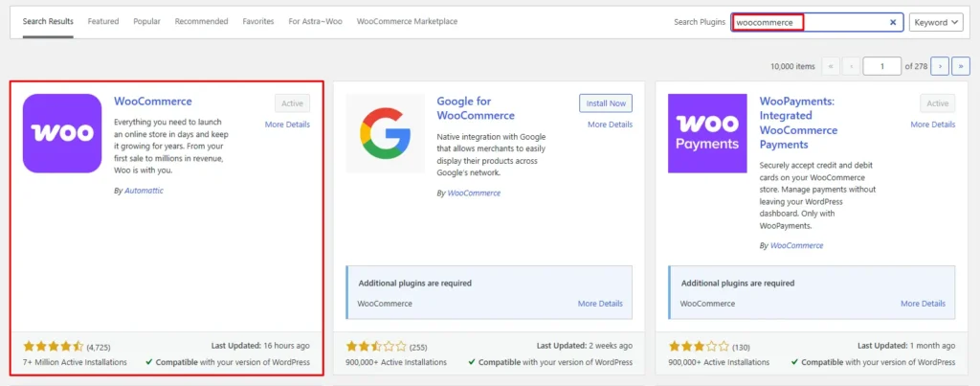This screenshot has width=980, height=386.
Task: Click 'Last Updated: 16 hours ago' text
Action: [260, 346]
